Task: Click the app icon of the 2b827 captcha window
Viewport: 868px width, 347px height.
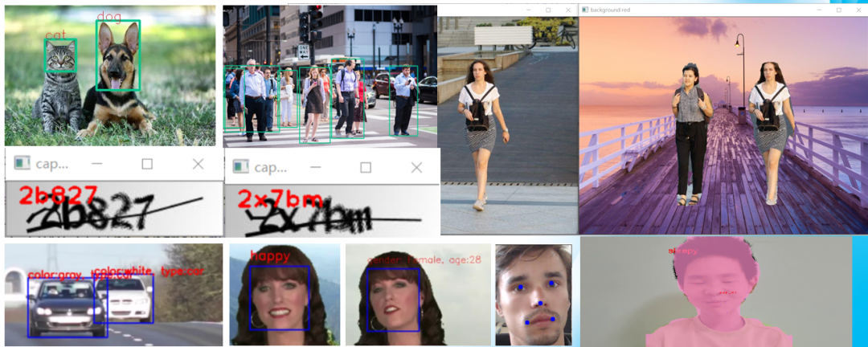Action: tap(23, 164)
